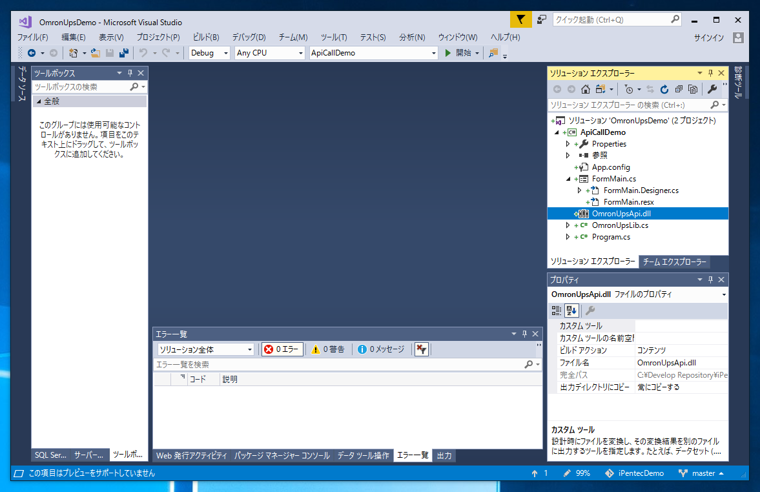Click the Navigate Backward toolbar icon
Image resolution: width=760 pixels, height=492 pixels.
[32, 53]
